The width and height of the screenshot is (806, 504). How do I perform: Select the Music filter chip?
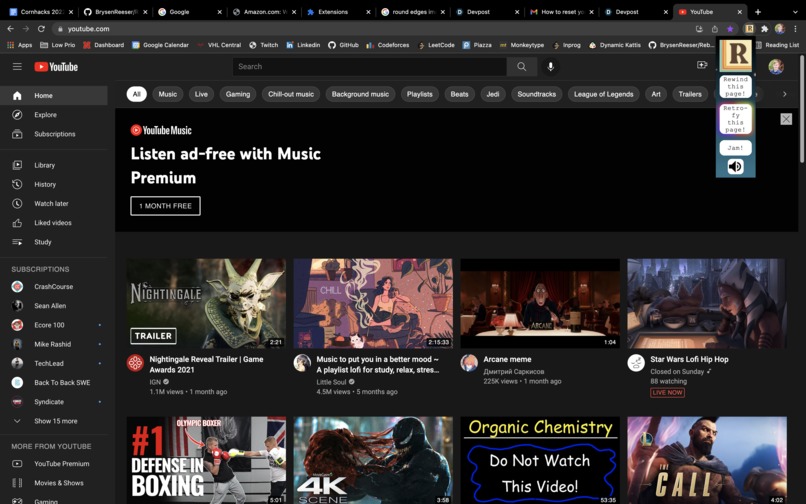coord(168,94)
